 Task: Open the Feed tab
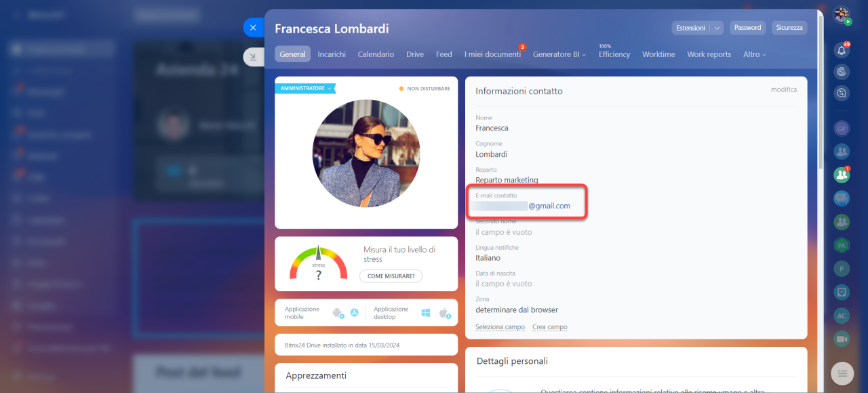click(x=444, y=54)
